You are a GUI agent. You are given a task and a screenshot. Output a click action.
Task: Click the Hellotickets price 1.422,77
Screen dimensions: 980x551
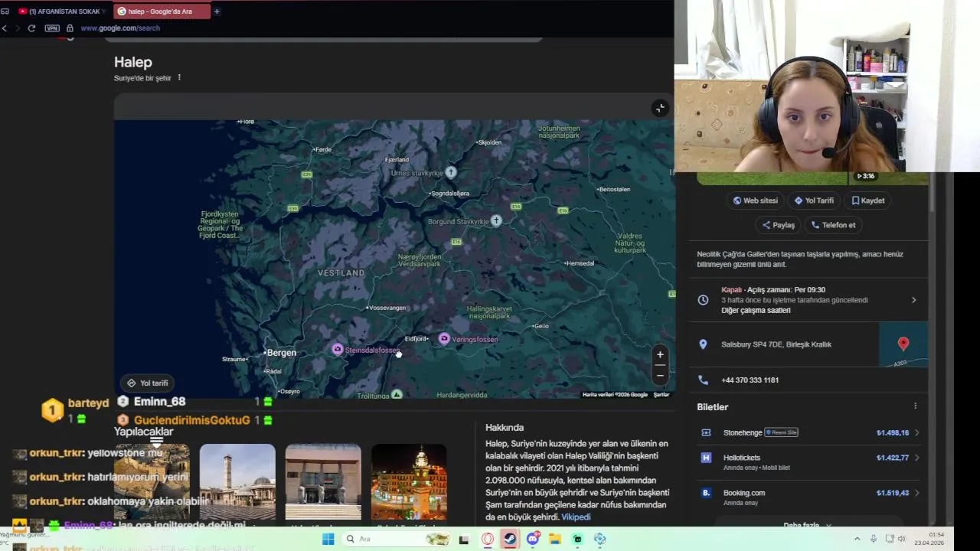tap(893, 458)
